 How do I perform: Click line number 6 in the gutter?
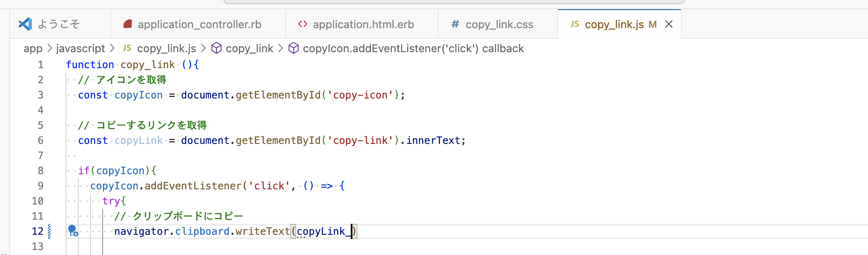click(x=40, y=140)
